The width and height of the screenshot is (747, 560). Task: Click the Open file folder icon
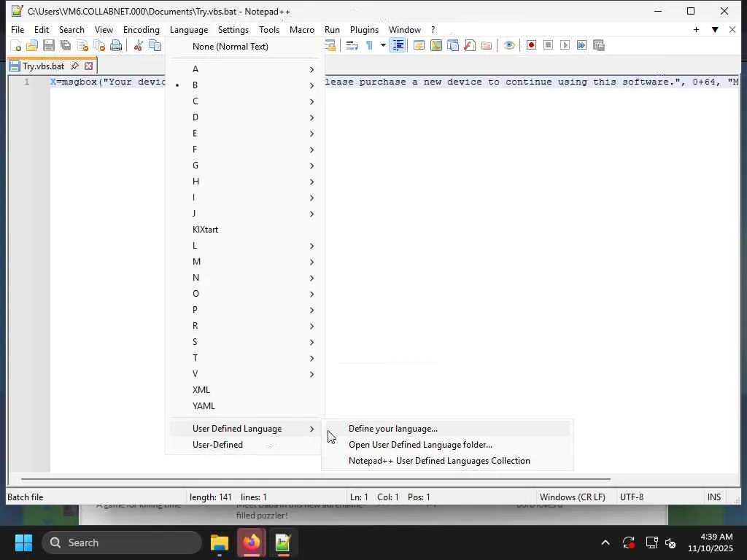(32, 45)
